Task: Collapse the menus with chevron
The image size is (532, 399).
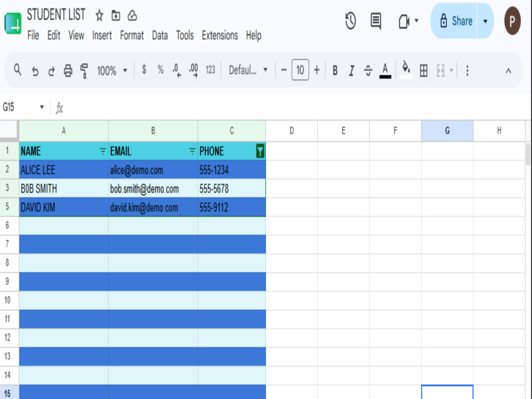Action: click(x=508, y=71)
